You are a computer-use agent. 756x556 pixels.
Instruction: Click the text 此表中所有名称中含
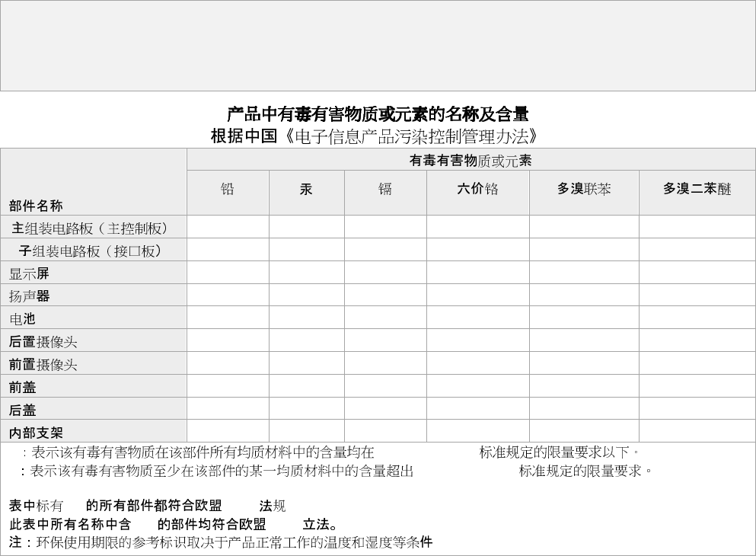point(70,524)
